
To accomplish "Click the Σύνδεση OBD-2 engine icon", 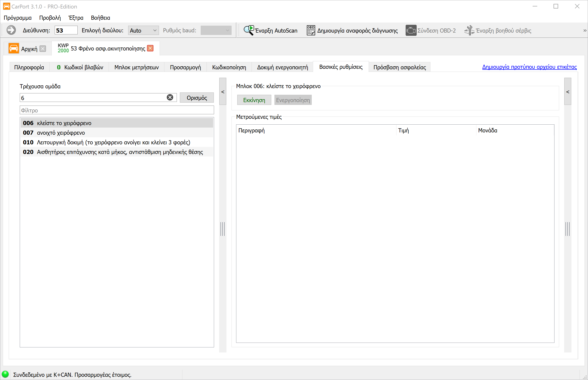I will [411, 30].
